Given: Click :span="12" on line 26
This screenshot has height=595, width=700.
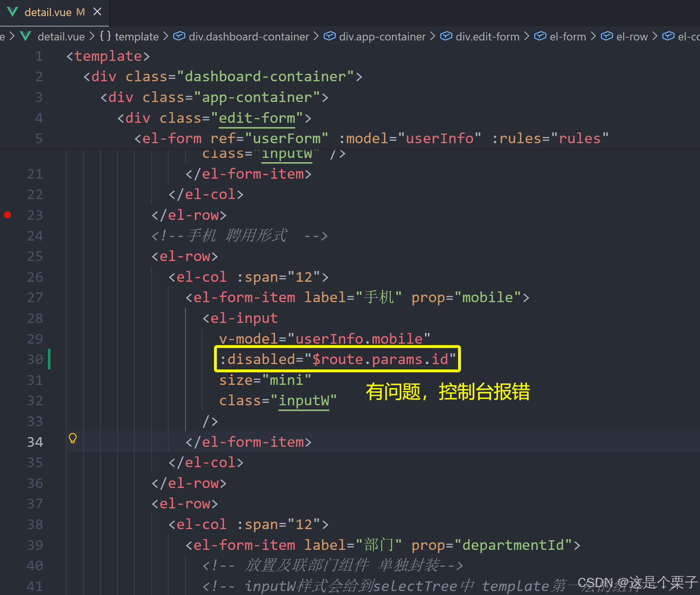Looking at the screenshot, I should tap(278, 277).
